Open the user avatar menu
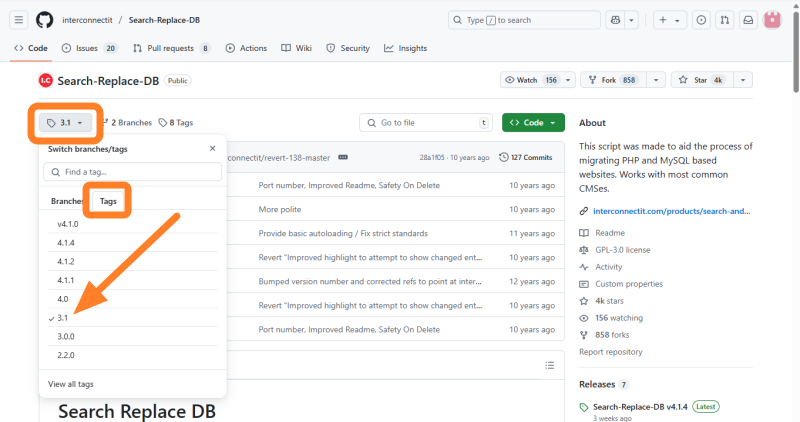 [772, 20]
